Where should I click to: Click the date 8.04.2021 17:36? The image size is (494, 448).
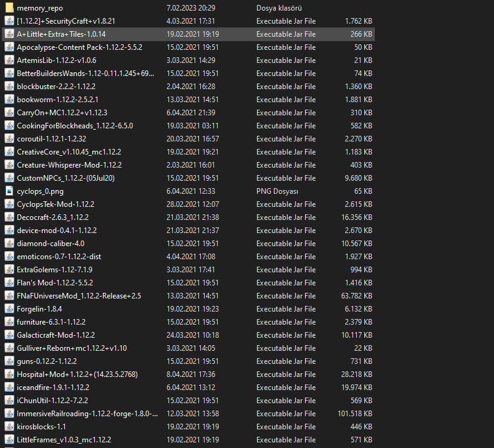[191, 374]
